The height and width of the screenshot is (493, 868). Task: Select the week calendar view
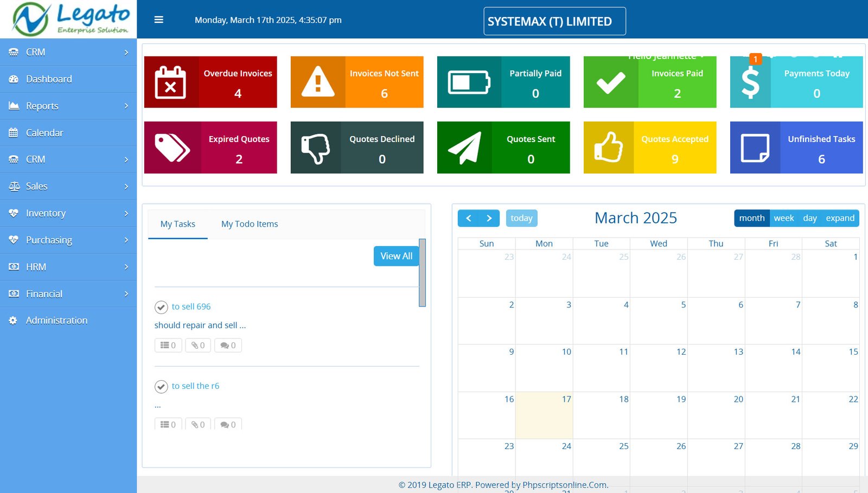click(784, 218)
